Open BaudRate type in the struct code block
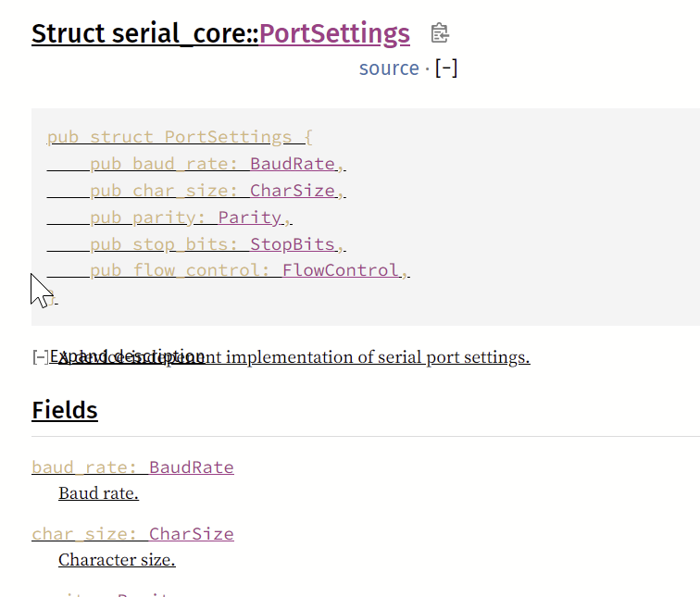The width and height of the screenshot is (700, 597). point(293,165)
